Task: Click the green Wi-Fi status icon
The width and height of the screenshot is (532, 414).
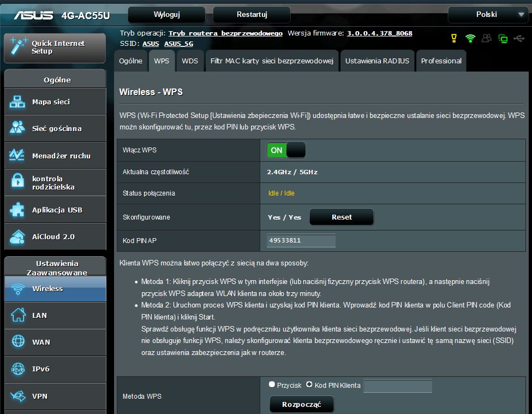Action: (470, 38)
